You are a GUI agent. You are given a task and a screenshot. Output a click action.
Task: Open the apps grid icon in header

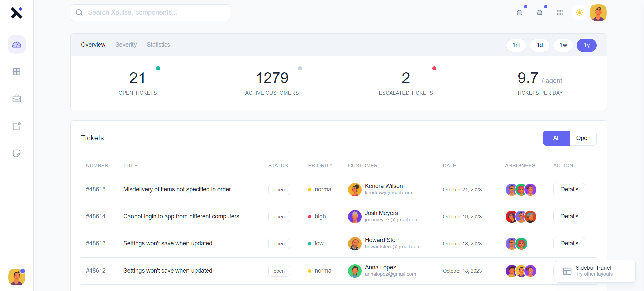[560, 13]
